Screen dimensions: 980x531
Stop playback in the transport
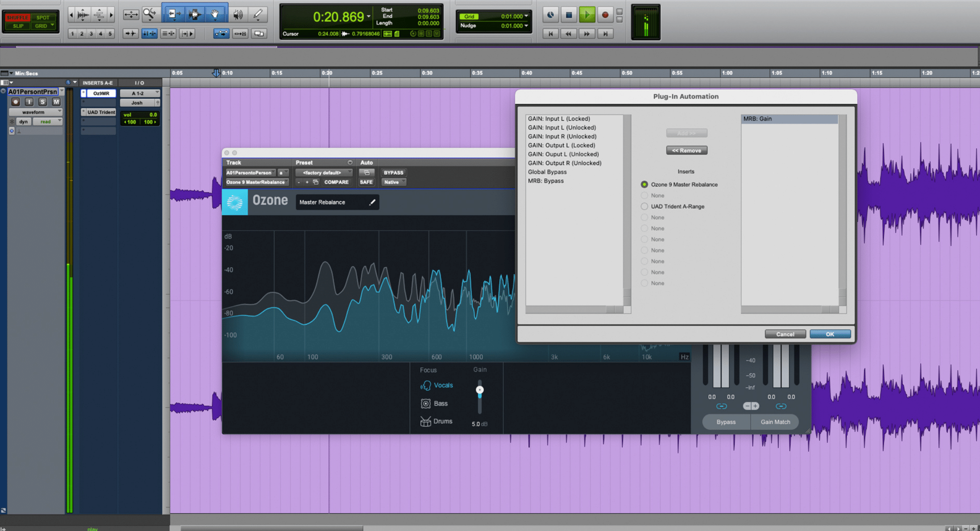[569, 15]
